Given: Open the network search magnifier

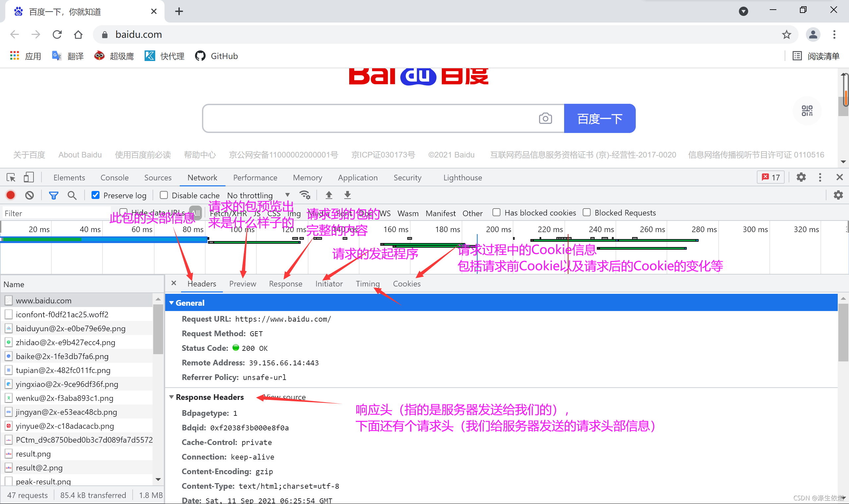Looking at the screenshot, I should click(72, 195).
